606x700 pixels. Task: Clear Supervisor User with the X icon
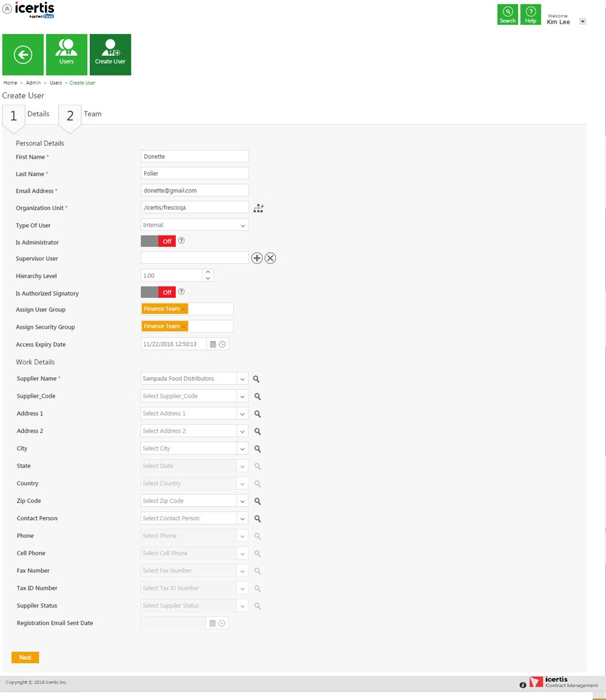270,259
